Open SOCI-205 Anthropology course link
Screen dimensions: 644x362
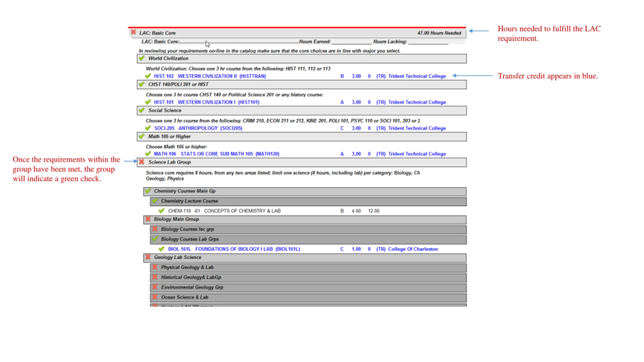(198, 128)
